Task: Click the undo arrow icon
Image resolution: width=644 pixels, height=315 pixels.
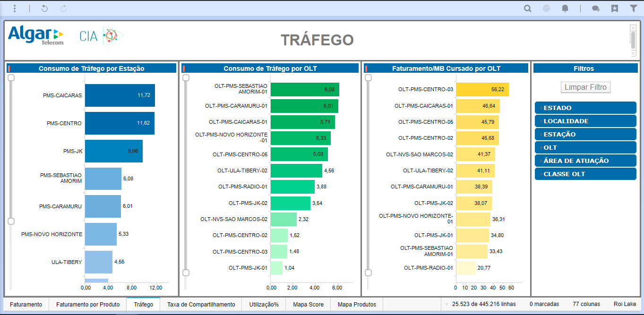Action: (44, 9)
